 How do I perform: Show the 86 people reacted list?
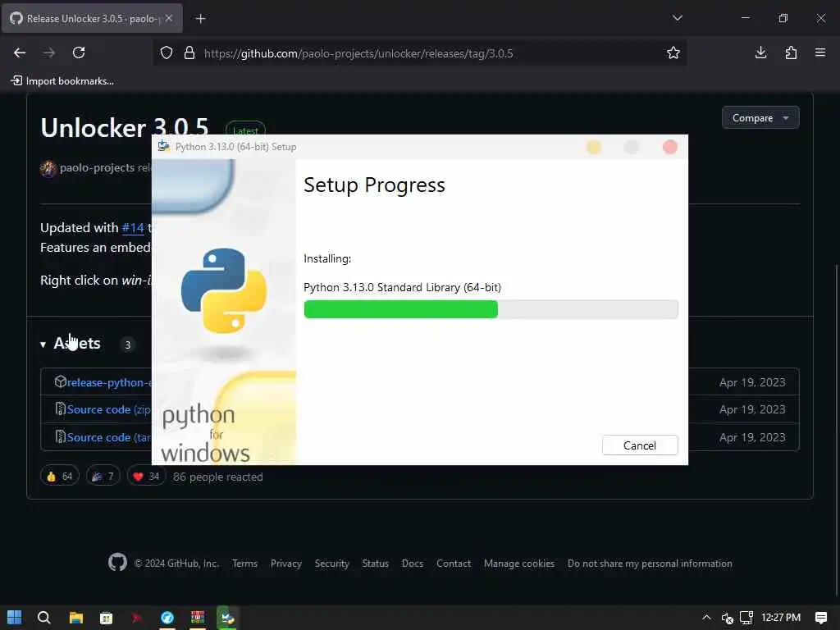pos(217,477)
